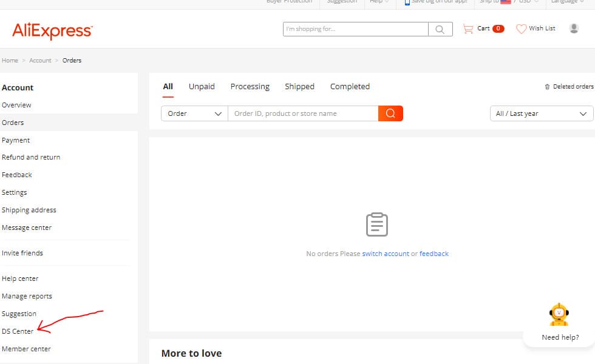Open the All / Last year filter dropdown

pyautogui.click(x=542, y=113)
